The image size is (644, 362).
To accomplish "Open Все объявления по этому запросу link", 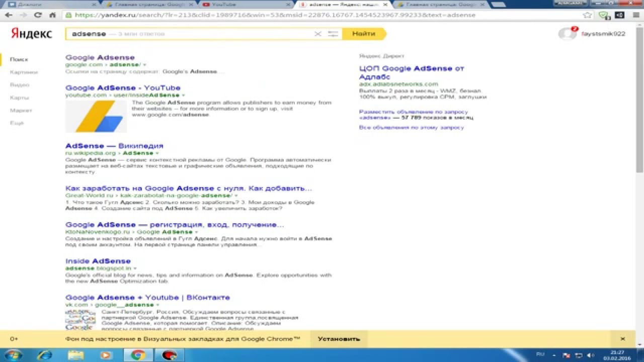I will click(412, 128).
